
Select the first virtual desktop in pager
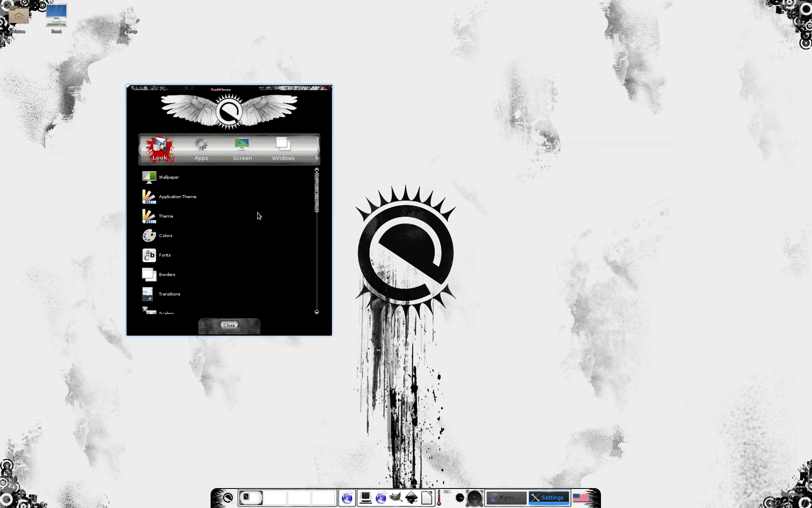coord(251,497)
